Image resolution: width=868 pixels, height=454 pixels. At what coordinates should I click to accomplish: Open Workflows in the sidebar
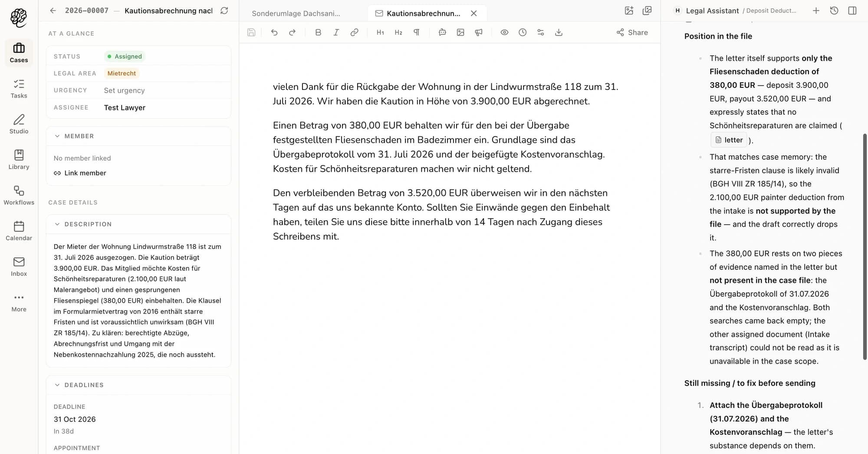tap(19, 195)
